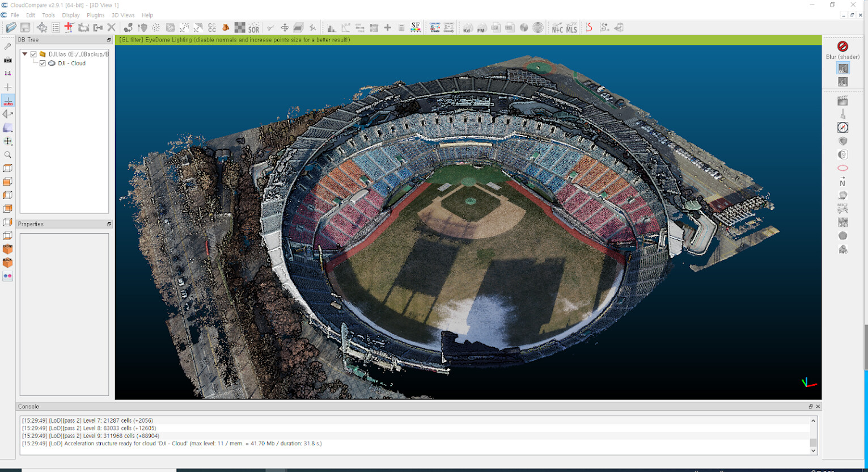The height and width of the screenshot is (472, 868).
Task: Click the highlighted auto pick rotation center icon
Action: [8, 100]
